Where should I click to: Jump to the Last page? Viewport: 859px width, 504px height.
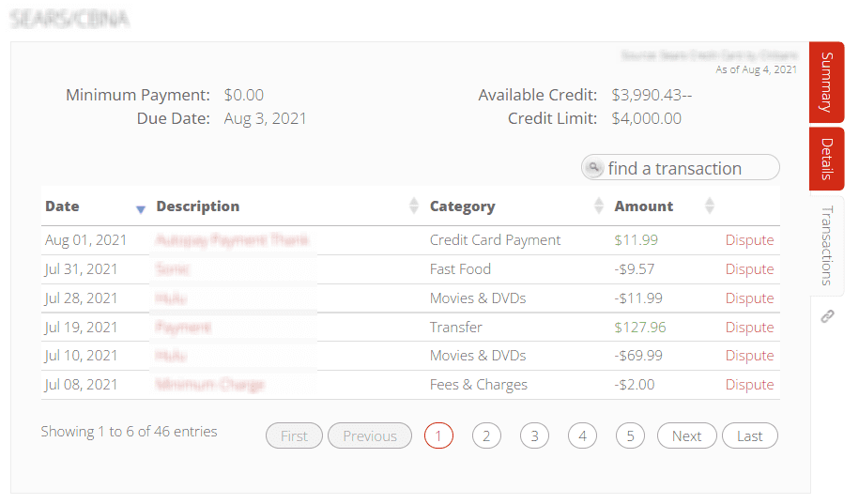click(x=749, y=435)
